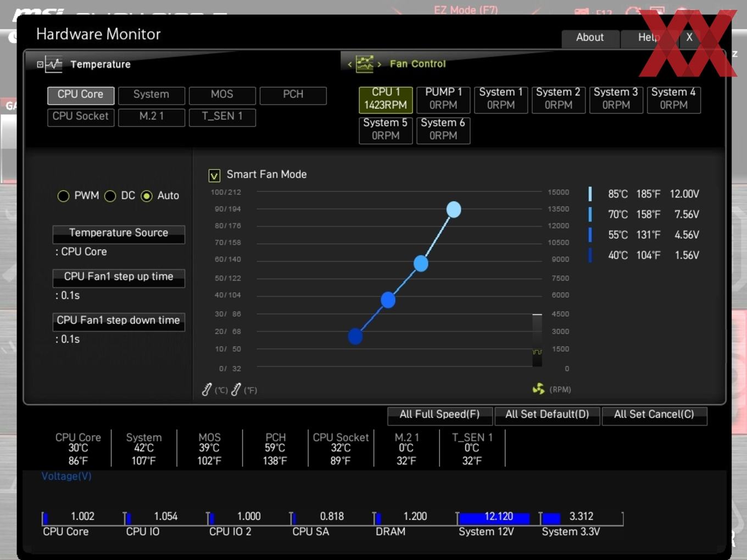Open the Help button

point(648,38)
